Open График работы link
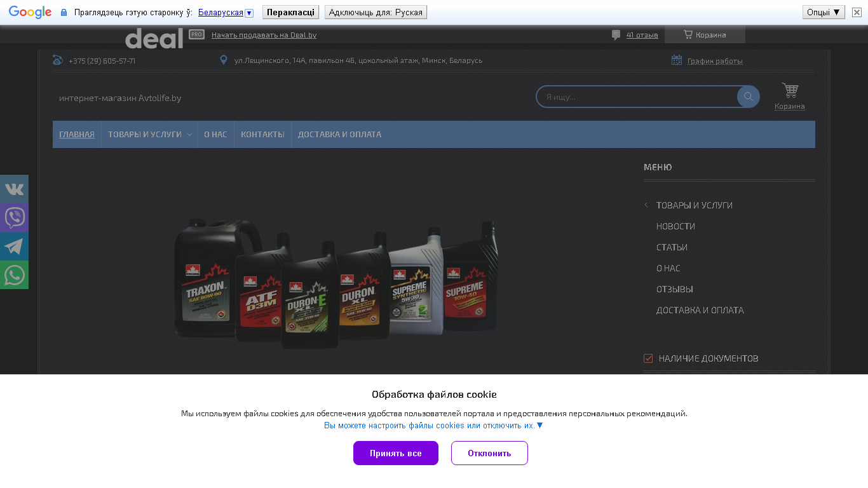 coord(715,61)
